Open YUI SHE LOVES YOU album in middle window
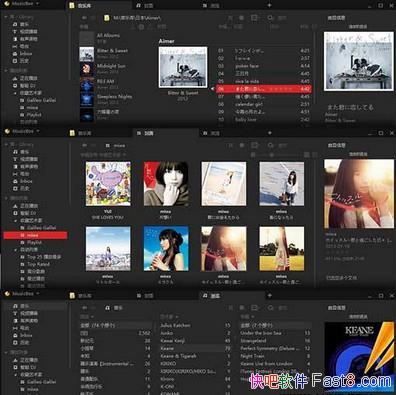The height and width of the screenshot is (395, 396). coord(108,184)
